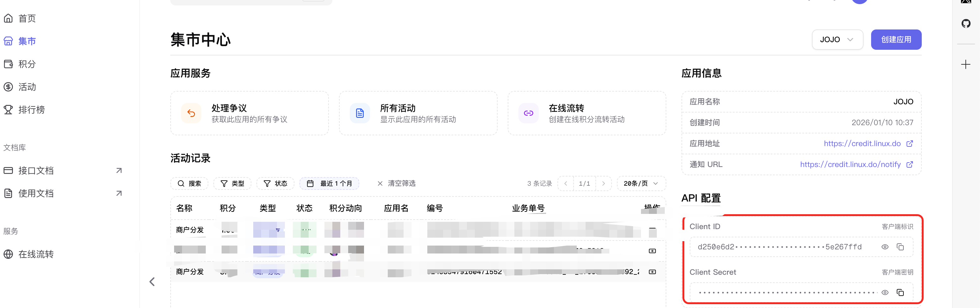This screenshot has width=980, height=308.
Task: Click the calendar icon in date filter
Action: coord(310,183)
